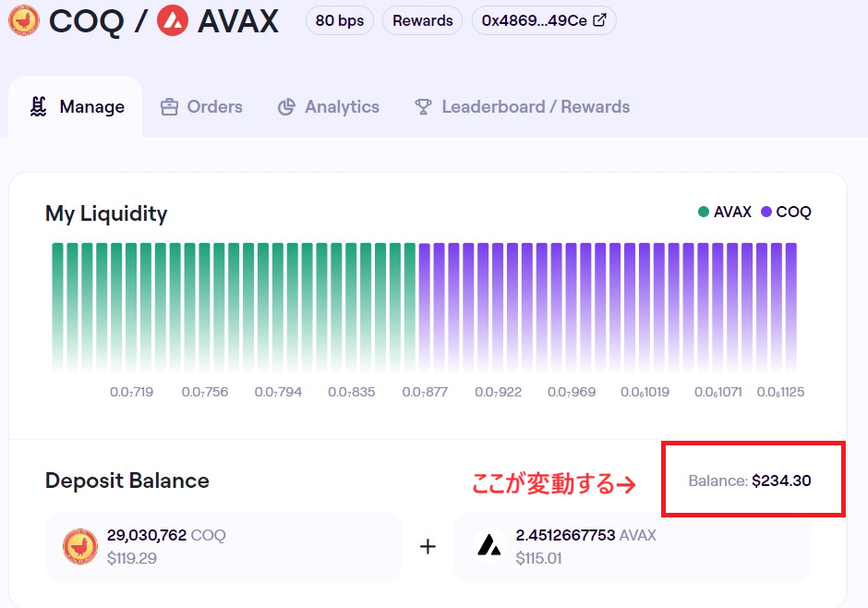Click the Rewards pill button
The height and width of the screenshot is (608, 868).
tap(422, 20)
